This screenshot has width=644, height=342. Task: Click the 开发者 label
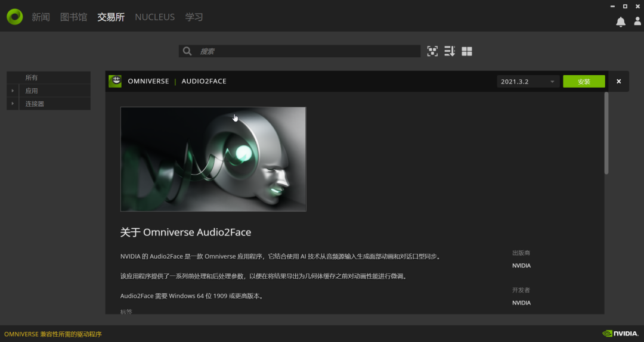[x=521, y=290]
